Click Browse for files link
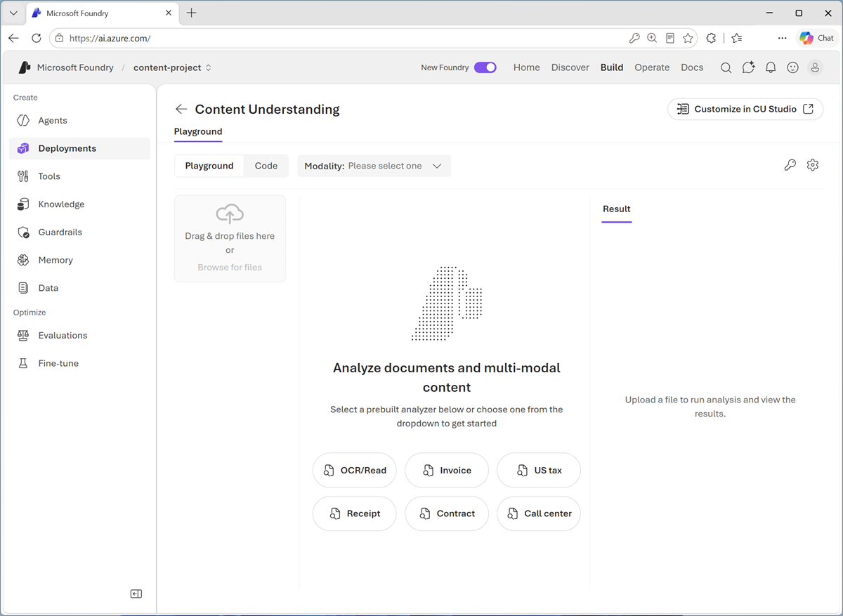 point(230,267)
